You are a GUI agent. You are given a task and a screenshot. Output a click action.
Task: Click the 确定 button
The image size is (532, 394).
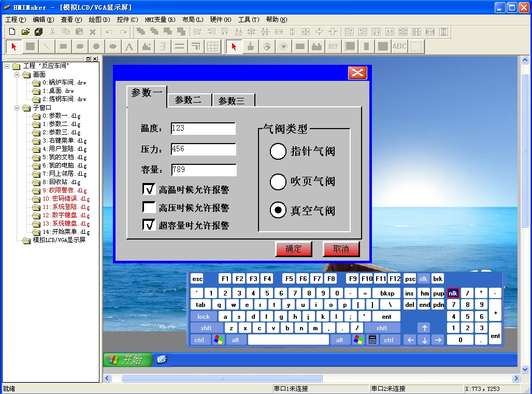[x=294, y=249]
